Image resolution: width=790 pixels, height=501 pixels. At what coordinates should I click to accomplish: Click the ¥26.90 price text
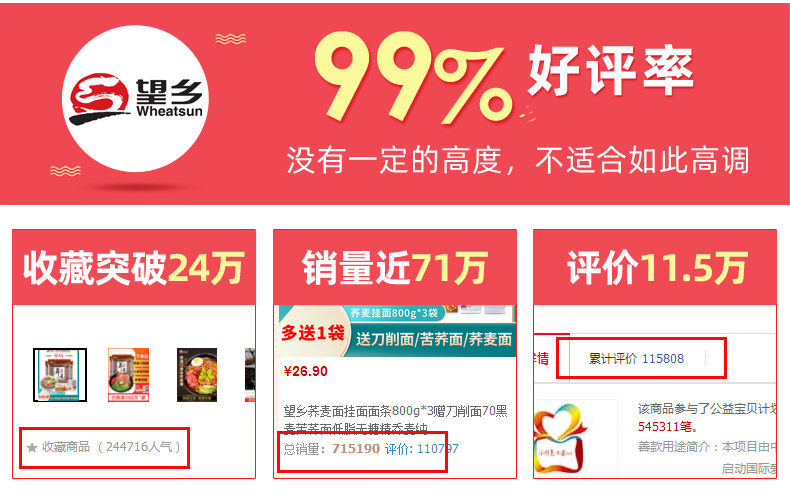305,371
